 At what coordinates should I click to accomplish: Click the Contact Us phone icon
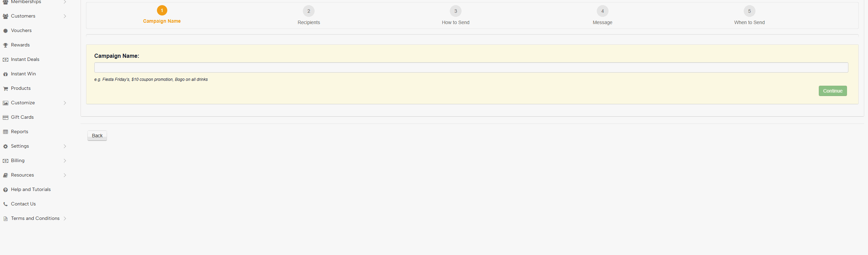[6, 204]
